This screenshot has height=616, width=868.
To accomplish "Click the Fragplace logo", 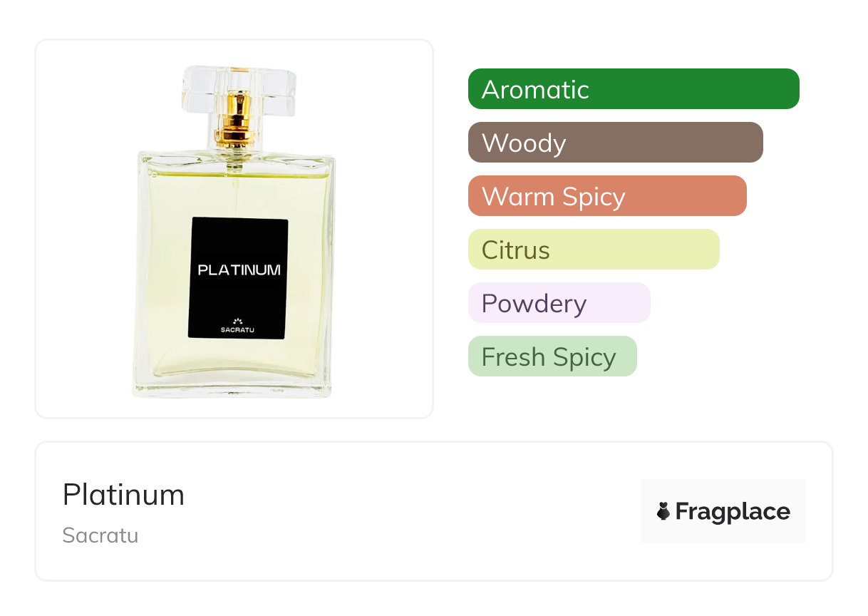I will (723, 511).
